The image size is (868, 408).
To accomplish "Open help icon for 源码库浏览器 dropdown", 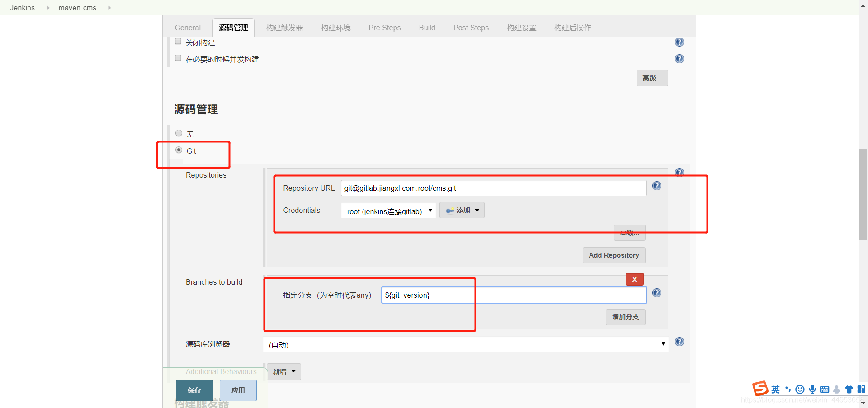I will (x=679, y=342).
